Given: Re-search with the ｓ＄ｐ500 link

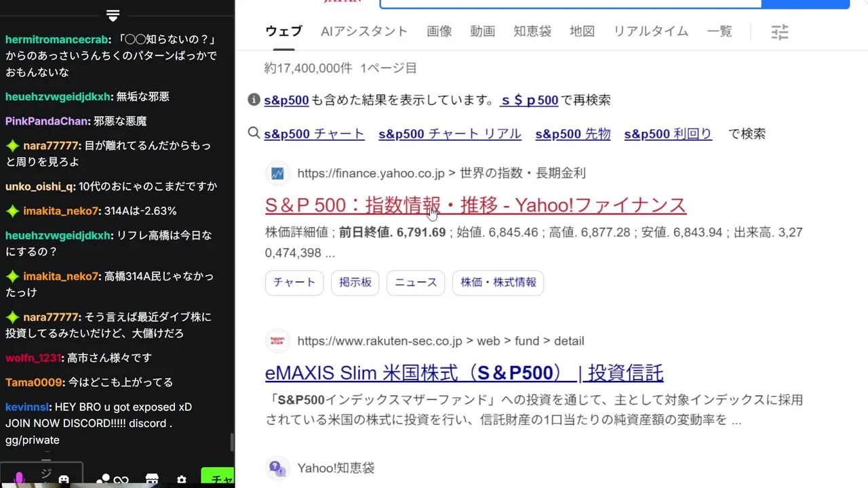Looking at the screenshot, I should (530, 100).
